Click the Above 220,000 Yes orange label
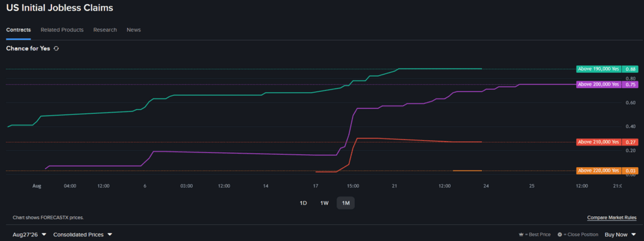 pyautogui.click(x=598, y=171)
